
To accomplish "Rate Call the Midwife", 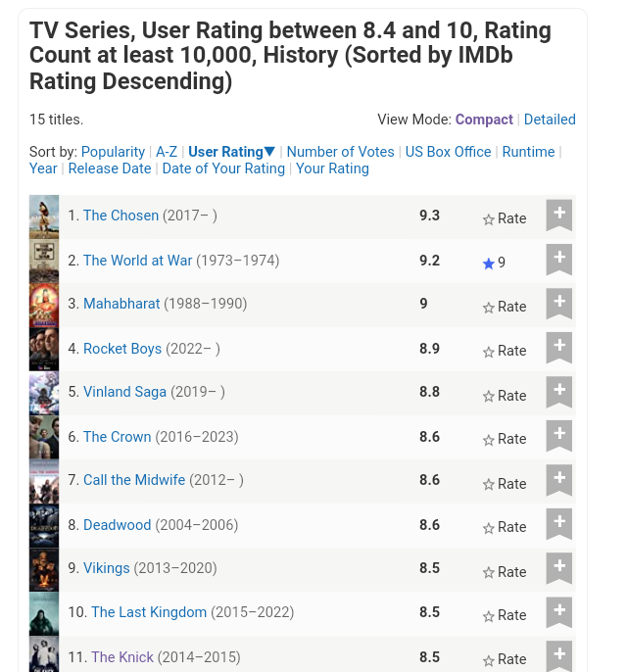I will coord(505,484).
